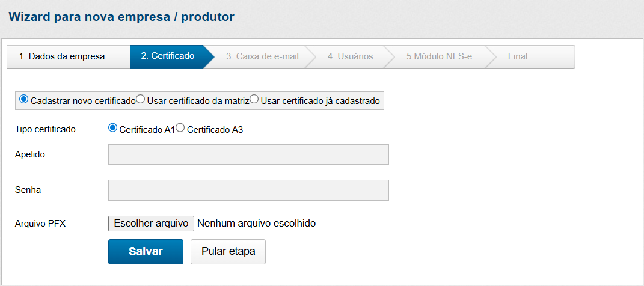Skip this step with Pular etapa
The width and height of the screenshot is (644, 286).
228,252
